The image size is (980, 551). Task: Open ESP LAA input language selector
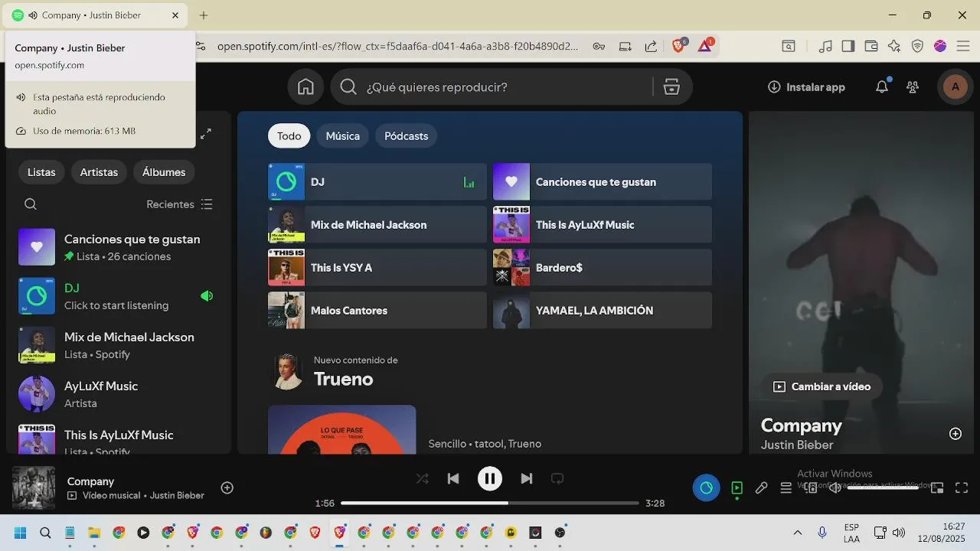click(x=851, y=533)
